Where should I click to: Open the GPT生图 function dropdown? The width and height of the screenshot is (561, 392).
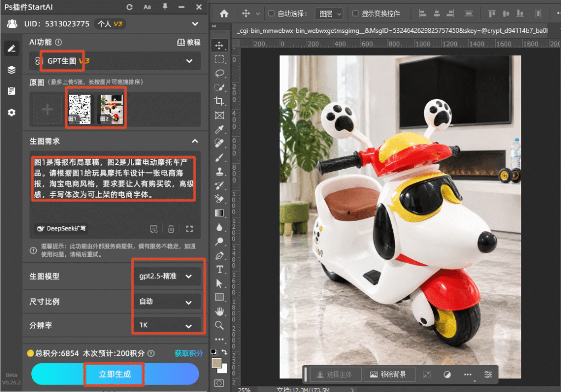coord(115,61)
